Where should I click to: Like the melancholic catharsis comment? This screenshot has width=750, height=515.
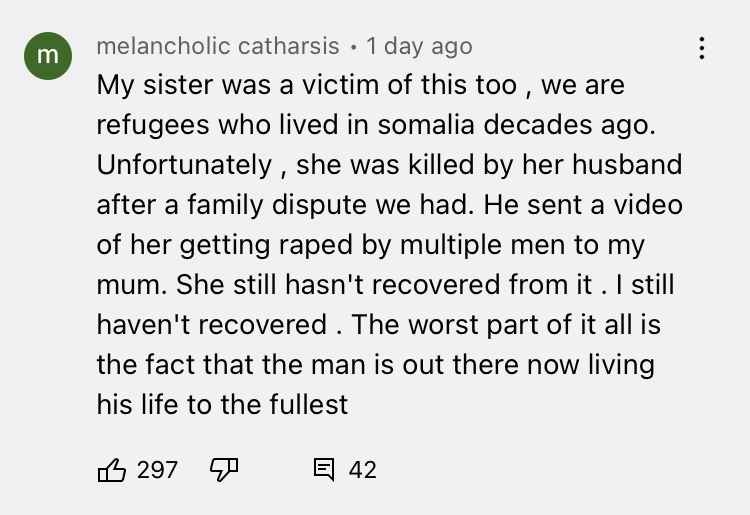111,468
